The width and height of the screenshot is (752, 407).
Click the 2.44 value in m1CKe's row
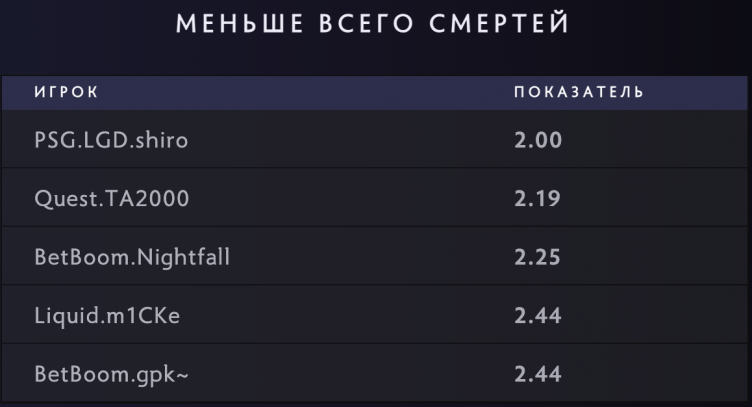[538, 317]
